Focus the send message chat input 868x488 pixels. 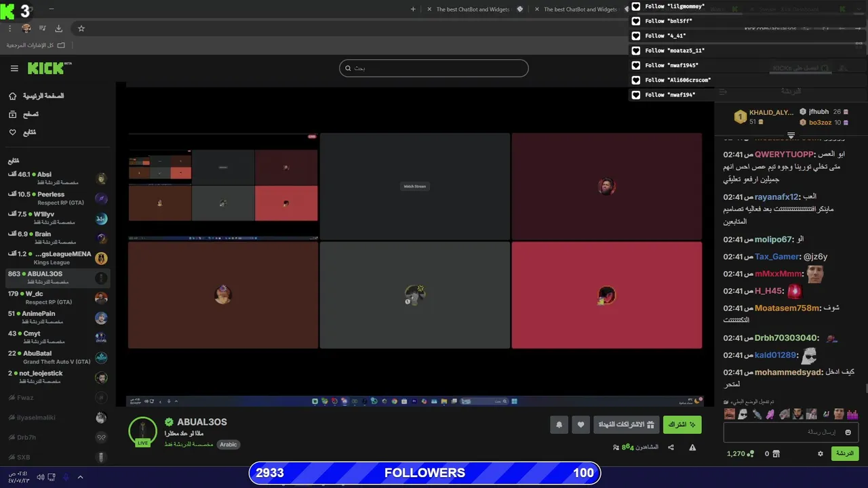[791, 432]
